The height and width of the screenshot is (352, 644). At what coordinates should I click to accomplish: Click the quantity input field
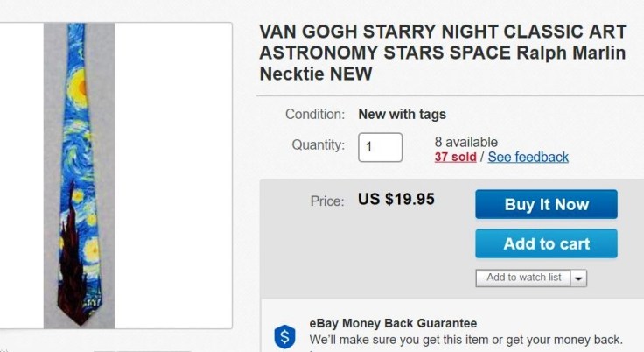381,147
